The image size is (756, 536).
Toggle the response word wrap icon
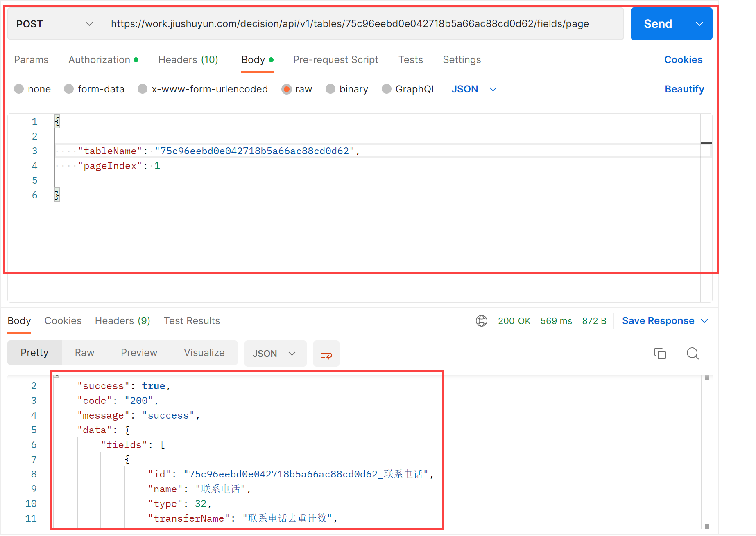coord(326,353)
